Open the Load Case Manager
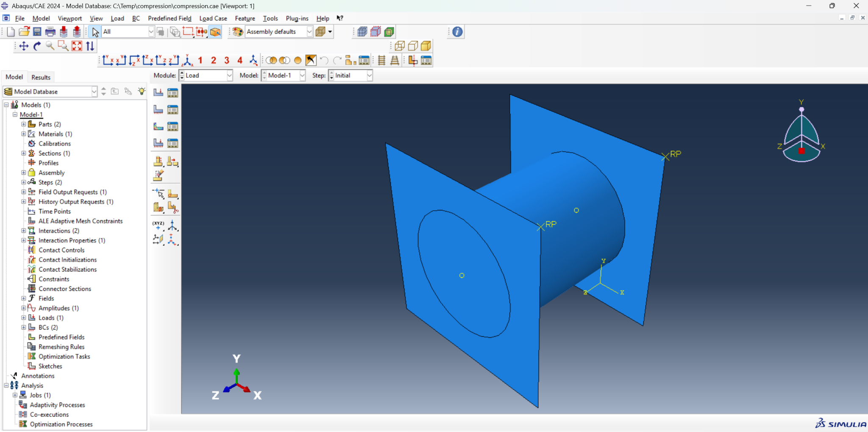Screen dimensions: 868x432 172,143
